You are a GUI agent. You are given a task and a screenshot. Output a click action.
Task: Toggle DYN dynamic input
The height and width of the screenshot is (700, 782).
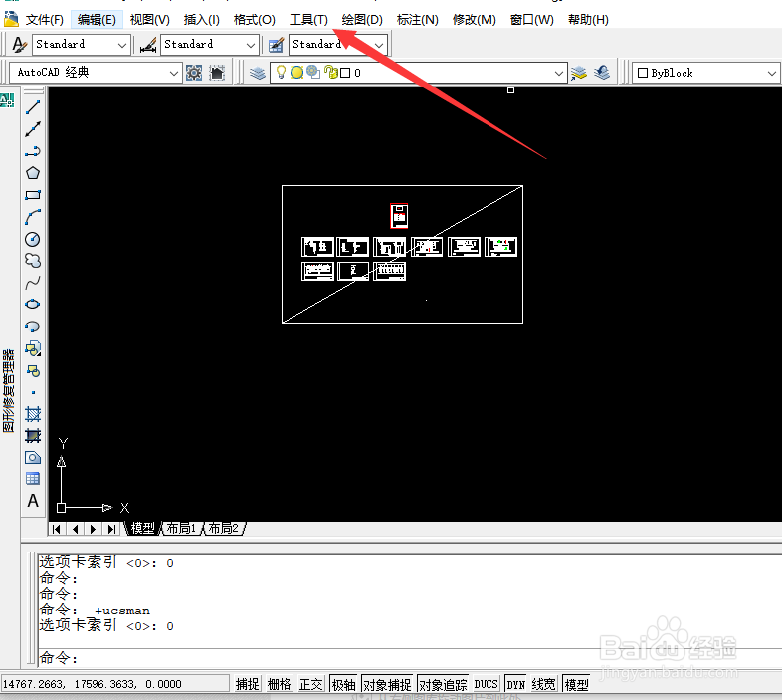click(515, 684)
